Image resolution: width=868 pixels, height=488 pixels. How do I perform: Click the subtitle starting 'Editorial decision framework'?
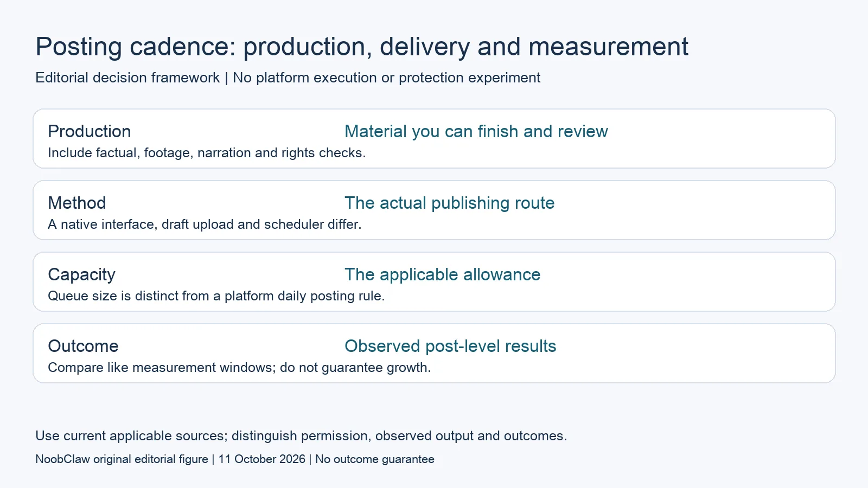[288, 78]
